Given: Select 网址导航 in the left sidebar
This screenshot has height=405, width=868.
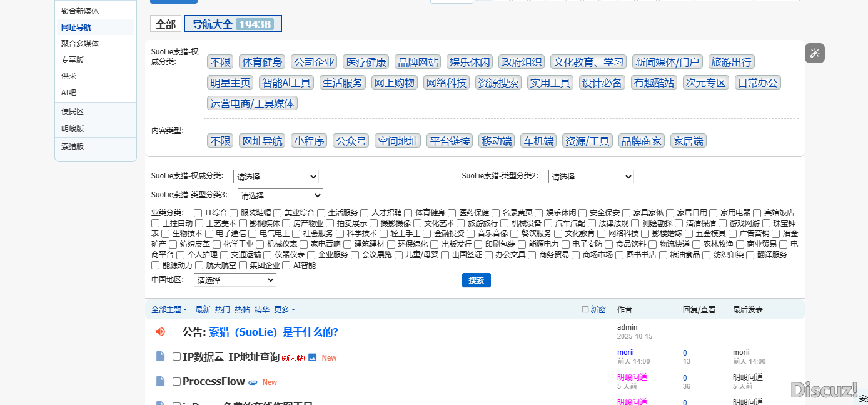Looking at the screenshot, I should (76, 28).
